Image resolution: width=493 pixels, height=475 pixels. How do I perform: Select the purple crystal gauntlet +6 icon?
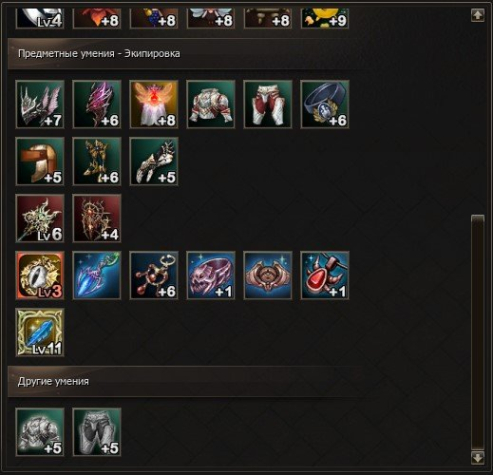click(97, 104)
